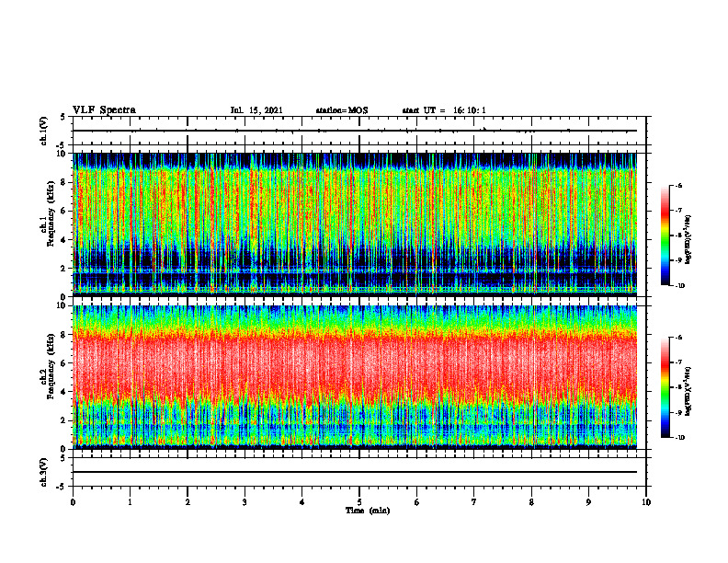Click time axis tick label "9"

[x=588, y=502]
